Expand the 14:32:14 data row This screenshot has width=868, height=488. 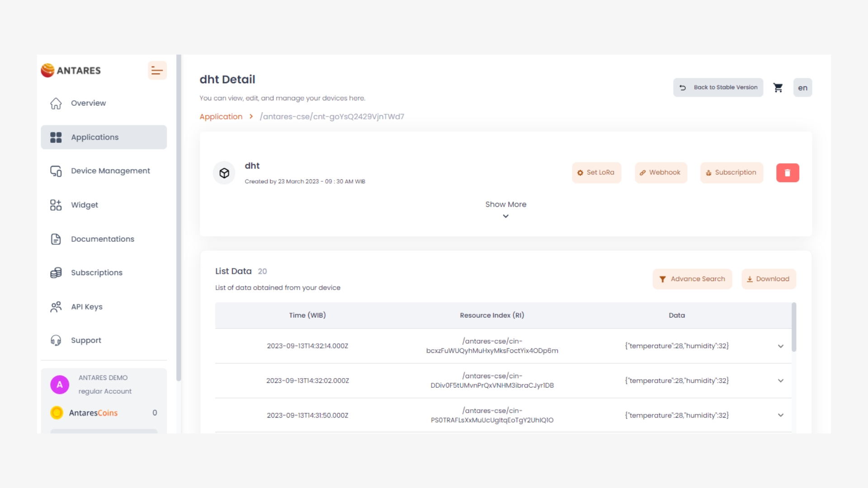click(x=780, y=346)
